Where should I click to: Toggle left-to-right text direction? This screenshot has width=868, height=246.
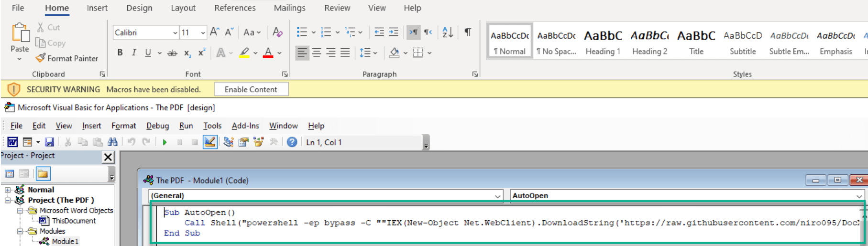(413, 32)
